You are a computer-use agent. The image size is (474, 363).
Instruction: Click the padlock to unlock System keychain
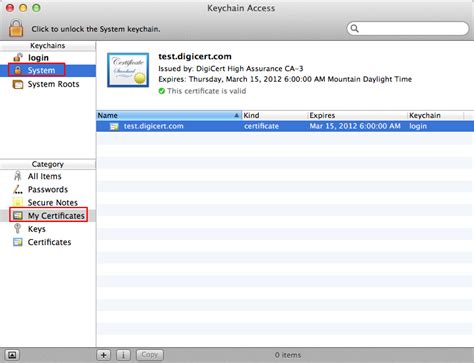point(16,28)
